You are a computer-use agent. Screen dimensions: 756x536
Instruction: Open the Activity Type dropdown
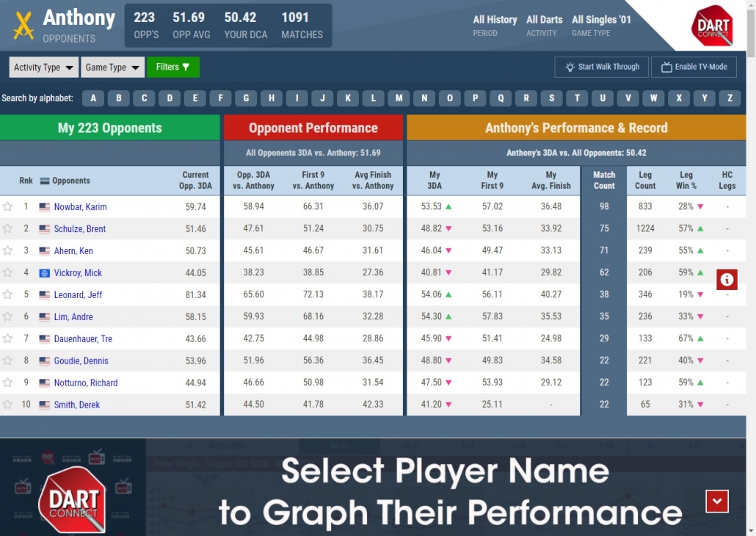[x=43, y=68]
